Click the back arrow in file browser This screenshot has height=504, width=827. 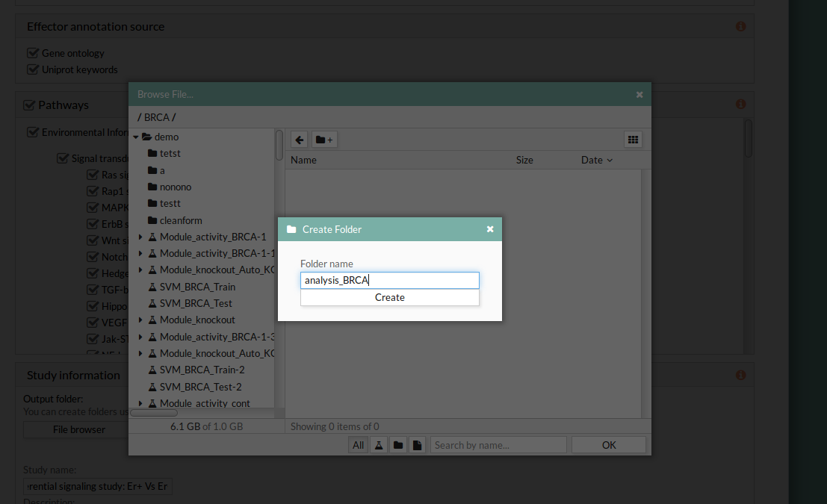pyautogui.click(x=299, y=140)
